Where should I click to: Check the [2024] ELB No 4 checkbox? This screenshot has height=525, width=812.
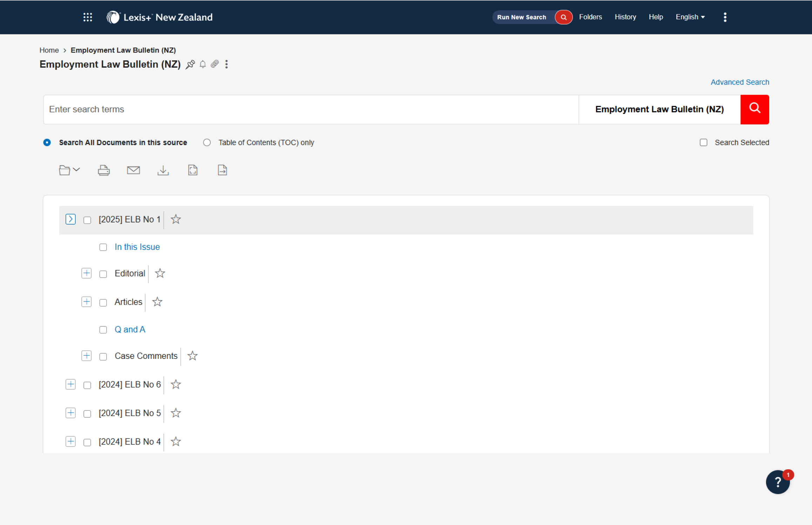coord(87,442)
